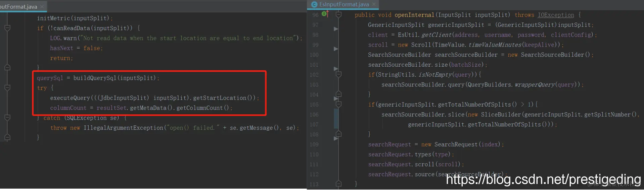Collapse the if (!canReadData) block in left editor
The width and height of the screenshot is (644, 190).
(7, 28)
